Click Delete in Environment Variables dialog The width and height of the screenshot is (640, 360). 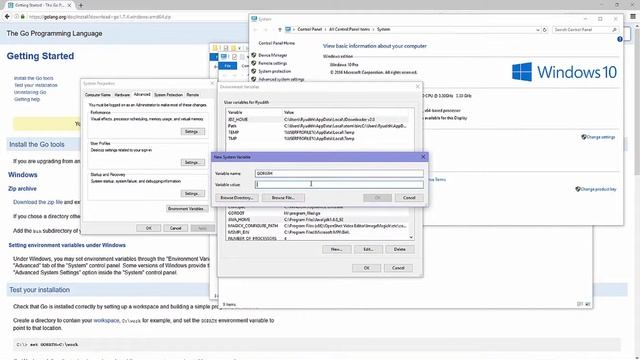[400, 249]
